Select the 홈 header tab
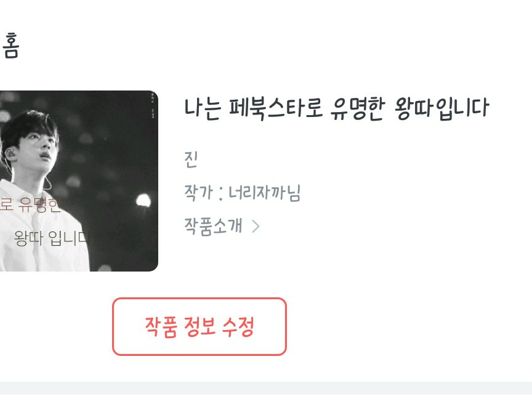Image resolution: width=532 pixels, height=399 pixels. [x=10, y=46]
